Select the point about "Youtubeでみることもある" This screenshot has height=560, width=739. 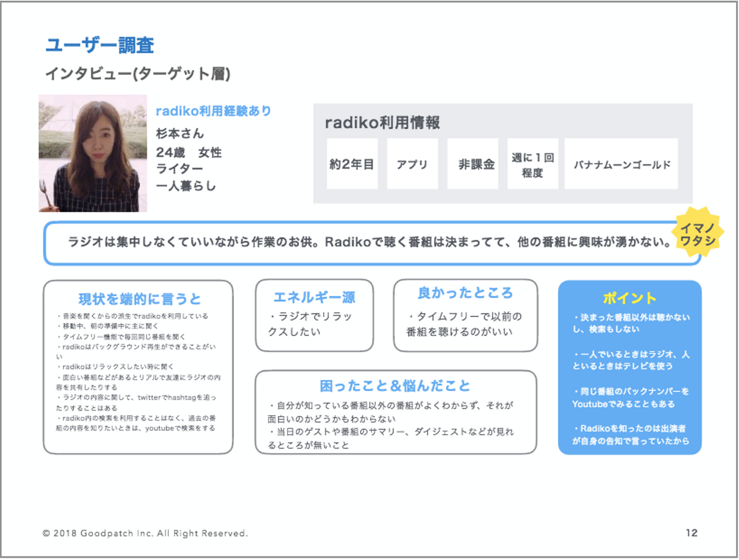pyautogui.click(x=631, y=398)
